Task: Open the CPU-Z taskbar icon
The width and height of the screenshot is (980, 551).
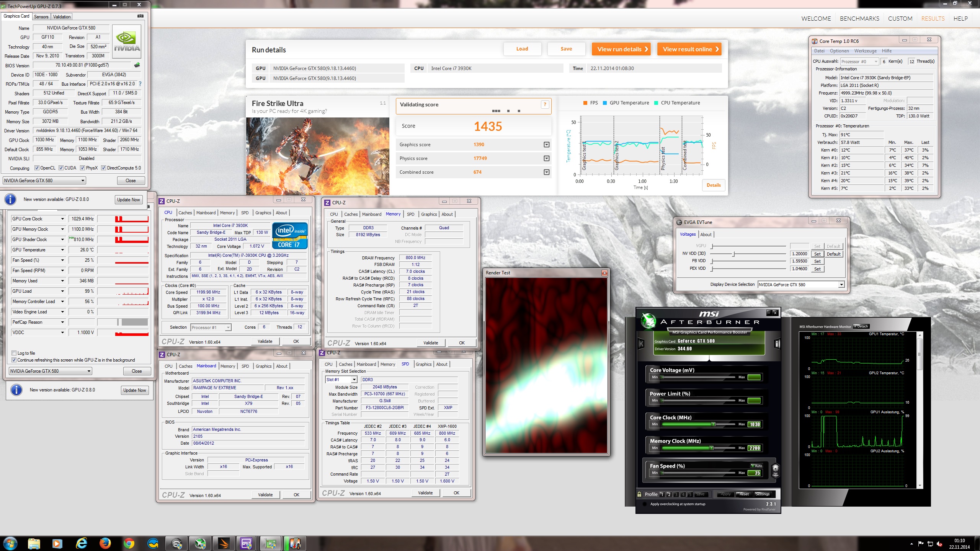Action: pyautogui.click(x=246, y=543)
